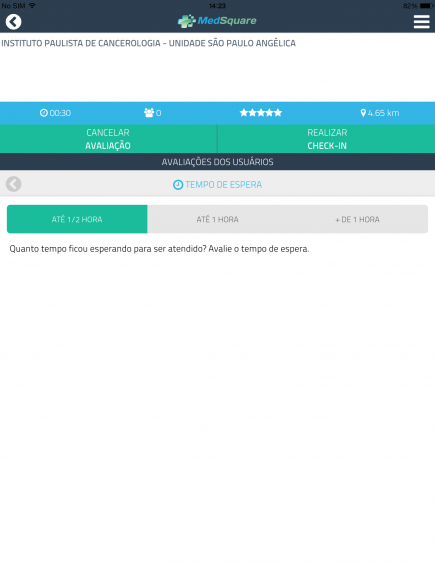The height and width of the screenshot is (585, 435).
Task: Open the hamburger menu
Action: point(422,22)
